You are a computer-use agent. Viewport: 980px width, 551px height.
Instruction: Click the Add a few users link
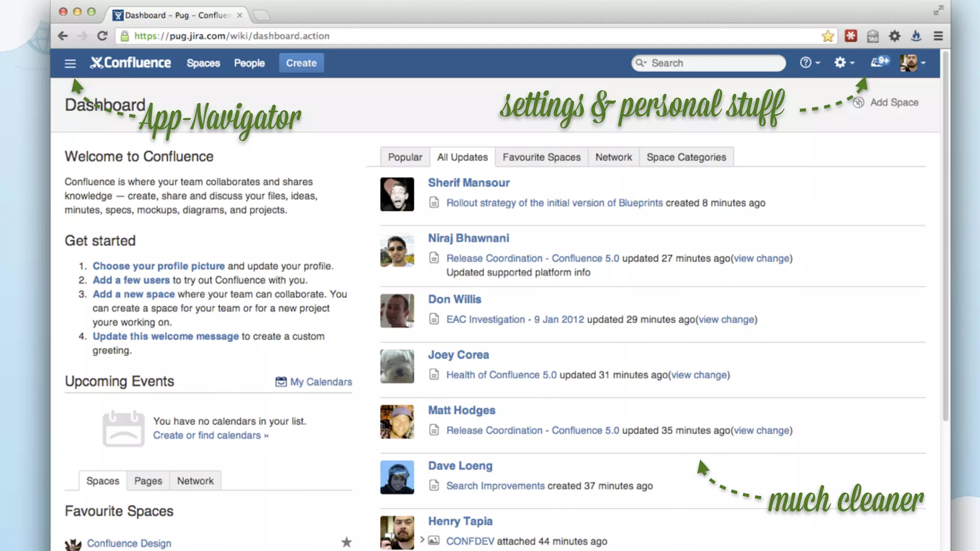[x=131, y=280]
